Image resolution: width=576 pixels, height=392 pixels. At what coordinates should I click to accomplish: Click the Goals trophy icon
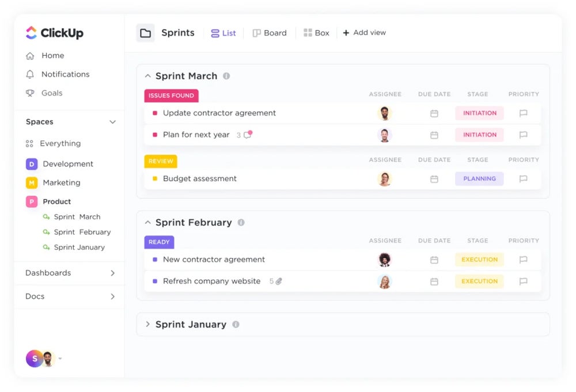30,93
